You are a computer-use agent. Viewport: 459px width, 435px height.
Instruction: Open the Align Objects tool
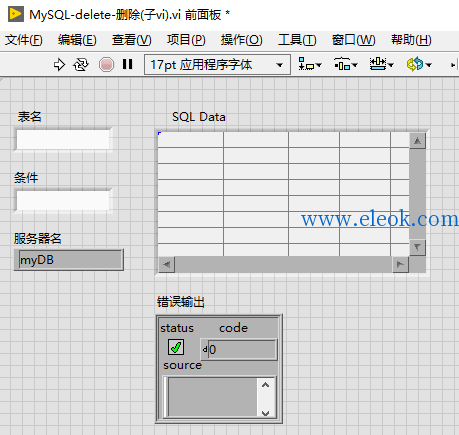[x=310, y=64]
